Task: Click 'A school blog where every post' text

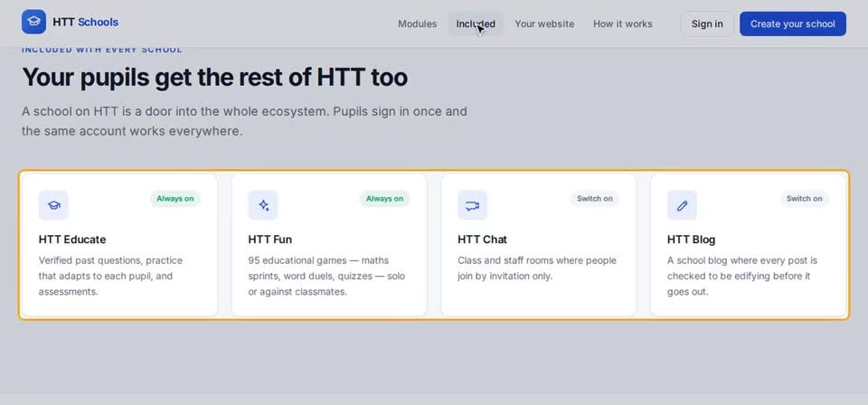Action: pos(741,276)
